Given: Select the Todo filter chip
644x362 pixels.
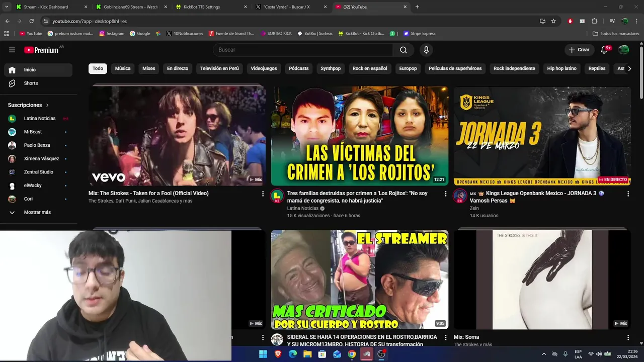Looking at the screenshot, I should click(98, 68).
